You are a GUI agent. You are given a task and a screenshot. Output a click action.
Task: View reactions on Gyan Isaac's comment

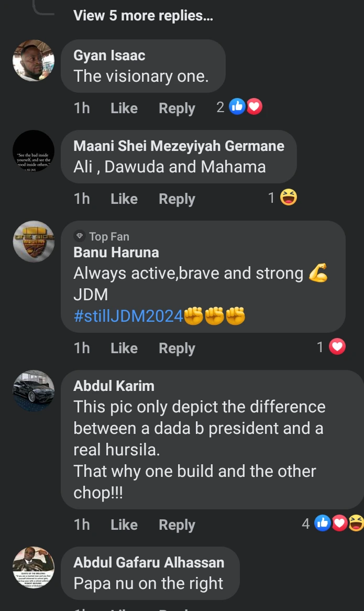click(239, 107)
